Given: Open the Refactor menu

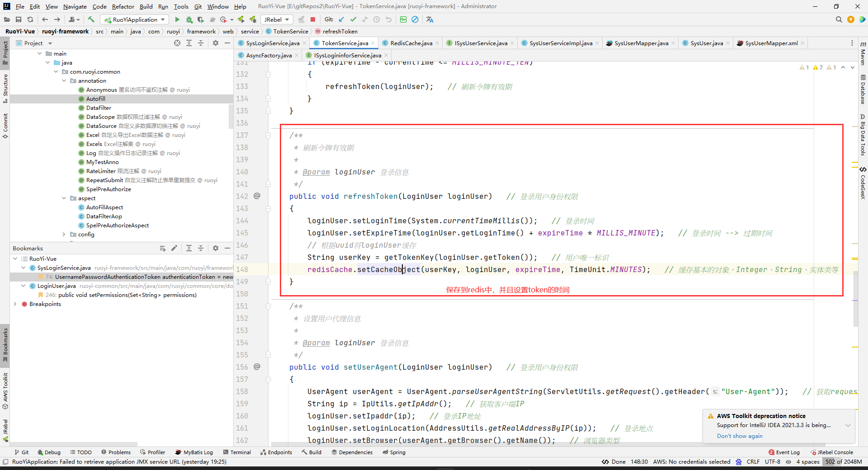Looking at the screenshot, I should coord(123,6).
